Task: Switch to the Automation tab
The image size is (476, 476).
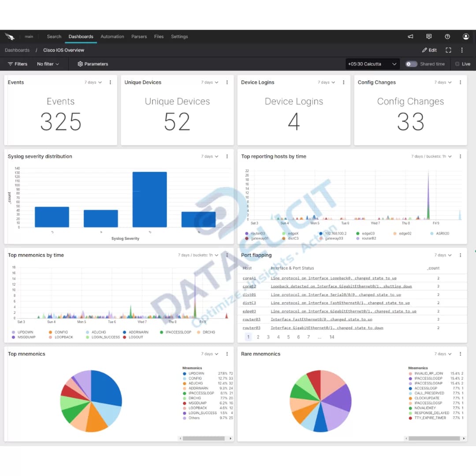Action: pos(112,37)
